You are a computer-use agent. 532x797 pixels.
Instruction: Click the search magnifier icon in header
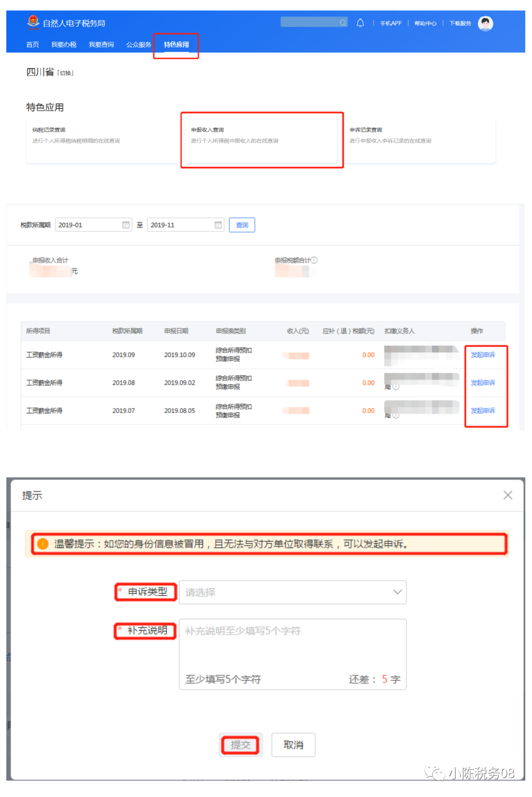(x=343, y=23)
